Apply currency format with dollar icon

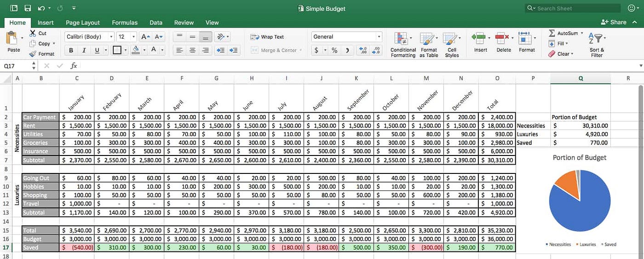pos(316,50)
